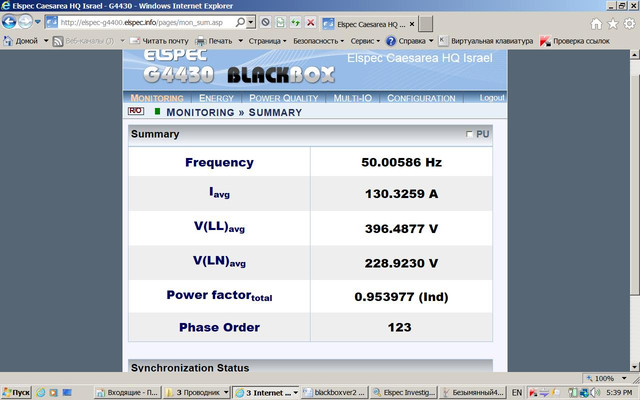Click the search magnifier in address bar
The height and width of the screenshot is (400, 640).
(x=240, y=22)
